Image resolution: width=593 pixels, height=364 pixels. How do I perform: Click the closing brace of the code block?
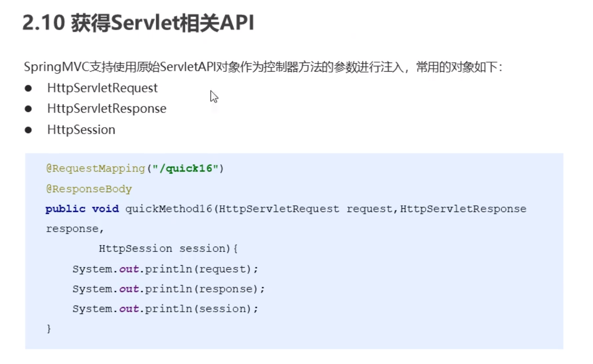49,329
